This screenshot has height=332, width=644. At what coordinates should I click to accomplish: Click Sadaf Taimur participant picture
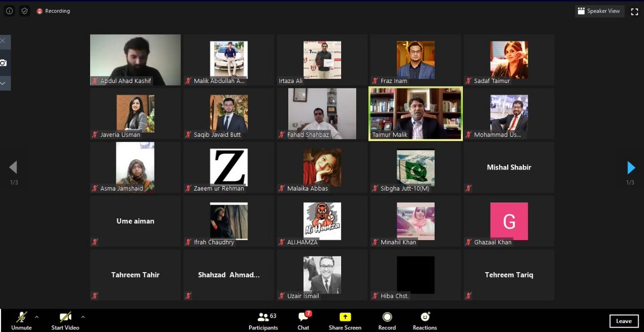coord(509,60)
